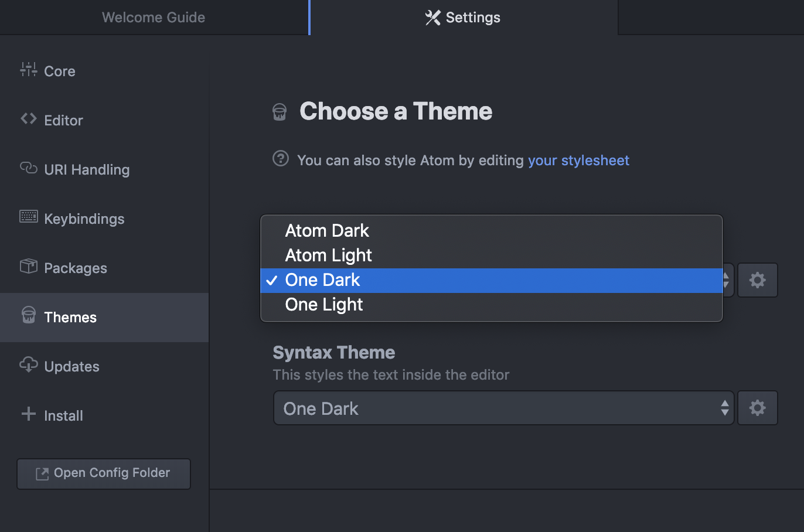Open UI theme settings gear button
Screen dimensions: 804x532
coord(757,280)
